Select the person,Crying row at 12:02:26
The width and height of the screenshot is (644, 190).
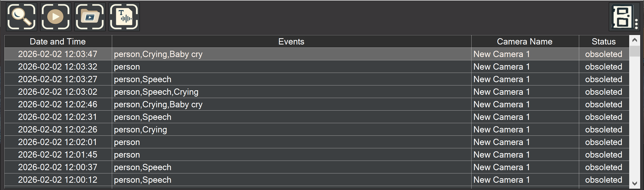pos(226,129)
